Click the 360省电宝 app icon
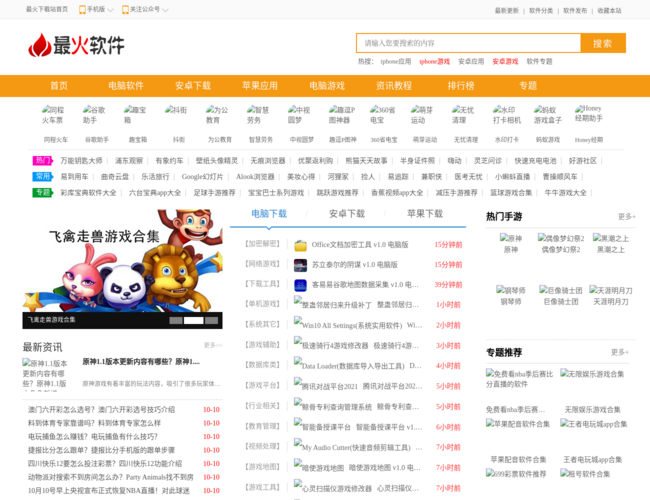This screenshot has height=500, width=650. tap(382, 115)
